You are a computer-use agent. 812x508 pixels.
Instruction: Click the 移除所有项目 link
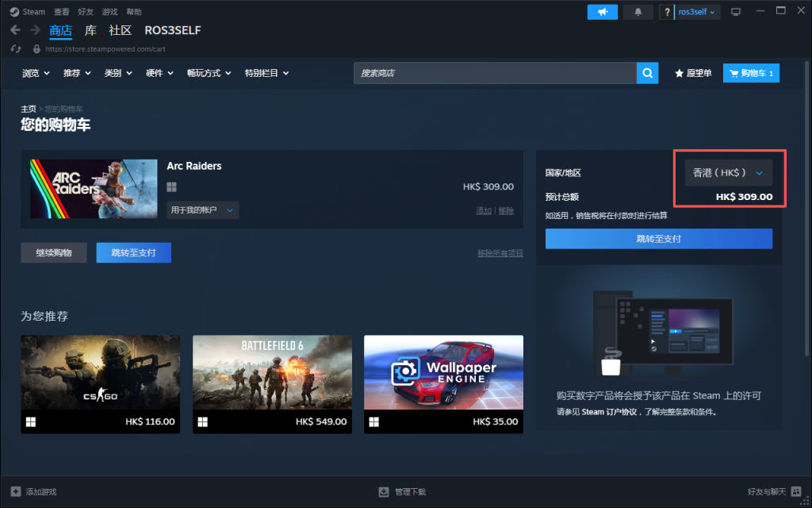(500, 253)
